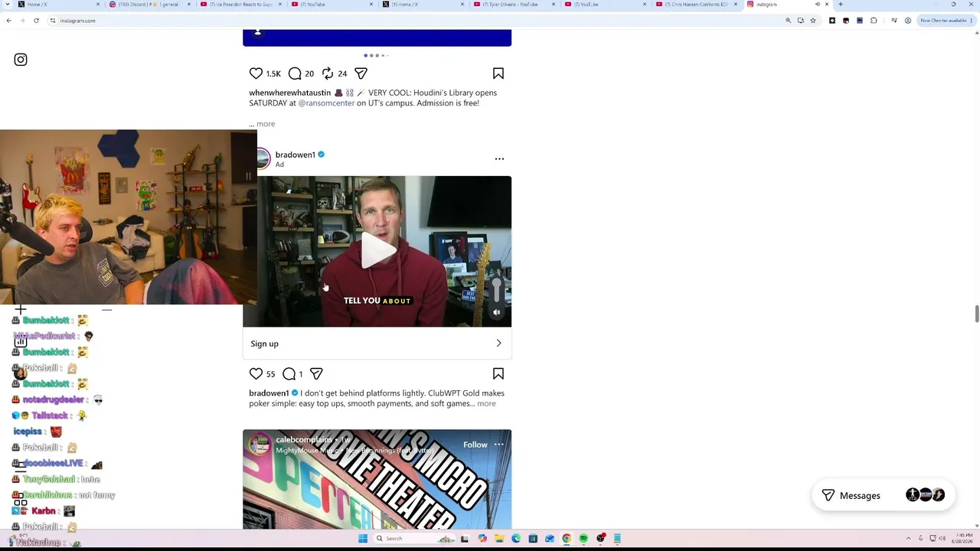Image resolution: width=980 pixels, height=551 pixels.
Task: Open the browser profile avatar icon
Action: [x=908, y=21]
